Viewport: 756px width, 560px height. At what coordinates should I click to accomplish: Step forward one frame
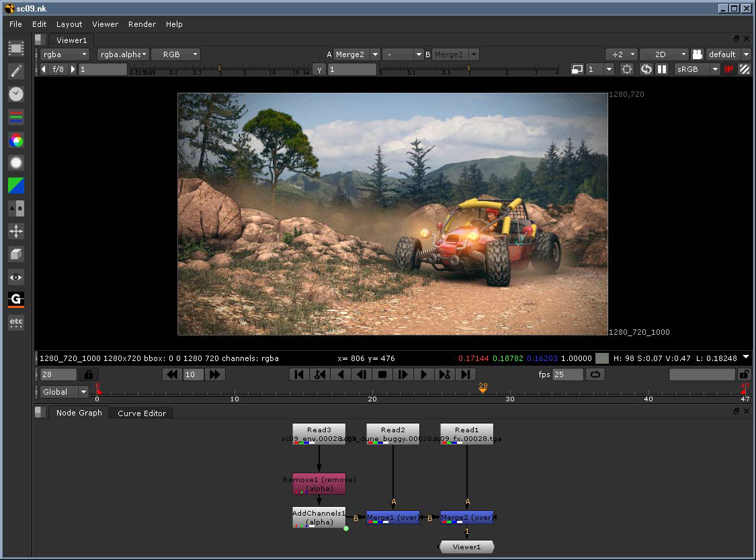pos(403,374)
